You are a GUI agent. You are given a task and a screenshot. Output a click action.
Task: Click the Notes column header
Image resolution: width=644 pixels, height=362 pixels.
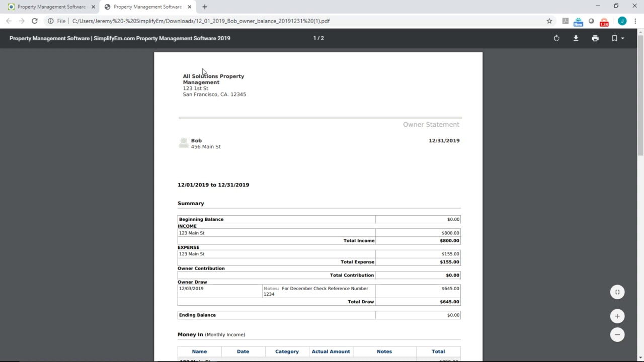384,351
